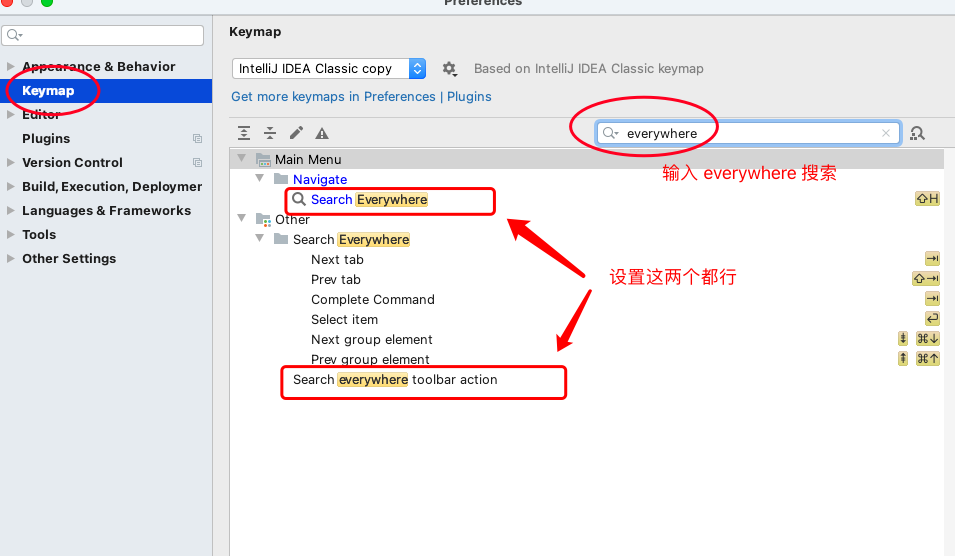Select the Prev tab action

[x=336, y=280]
